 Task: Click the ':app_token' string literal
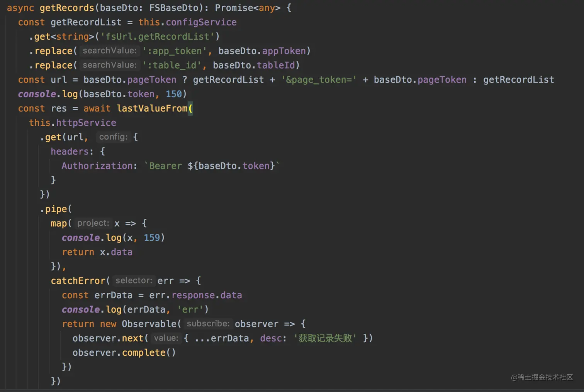pos(175,51)
